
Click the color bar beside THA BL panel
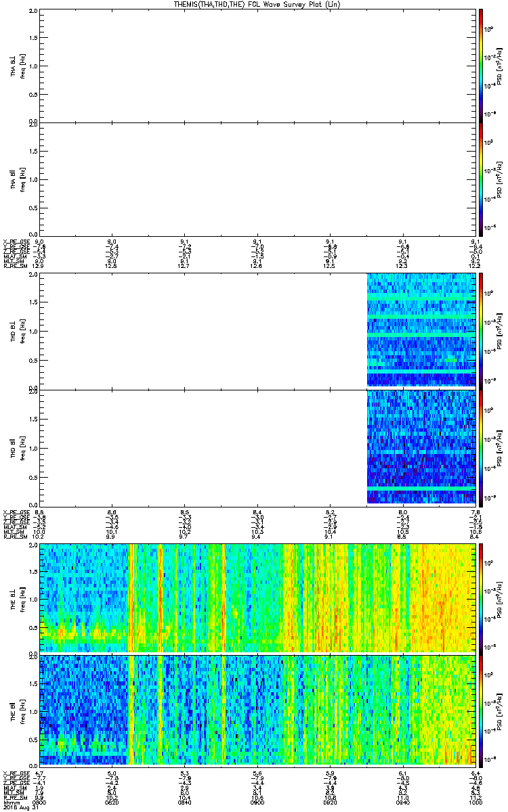pos(481,65)
